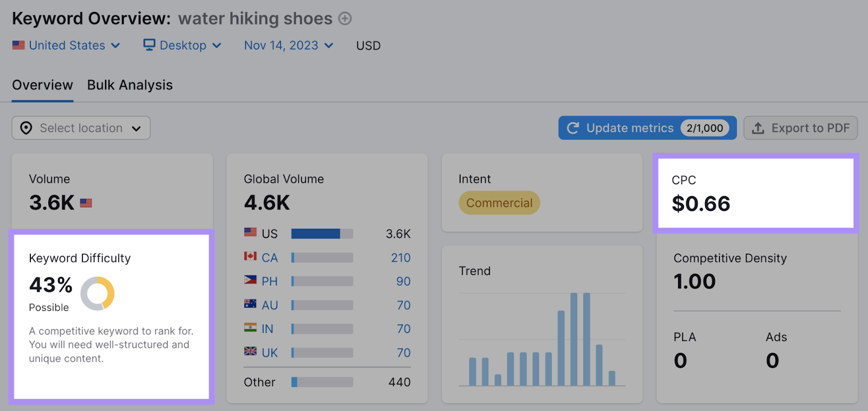Click the plus icon next to water hiking shoes
868x411 pixels.
click(x=345, y=18)
